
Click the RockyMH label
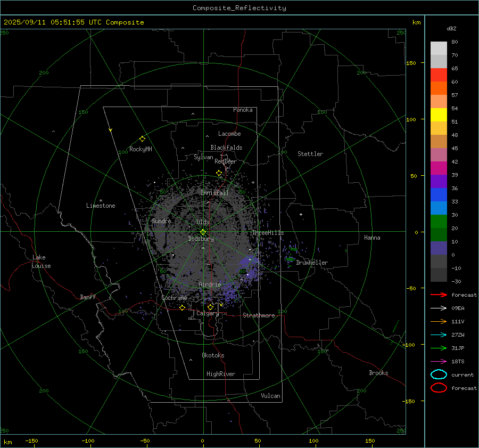[141, 149]
